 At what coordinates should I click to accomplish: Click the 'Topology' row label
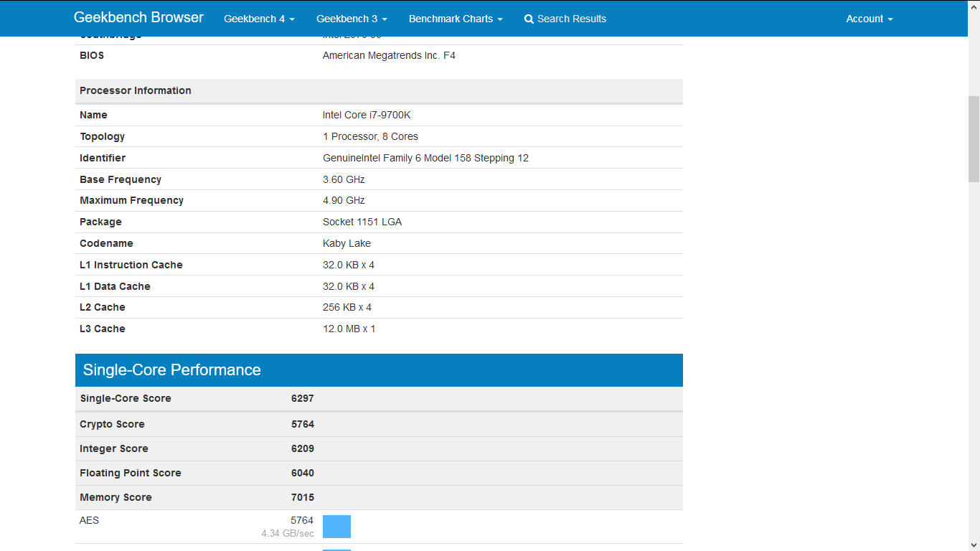103,136
